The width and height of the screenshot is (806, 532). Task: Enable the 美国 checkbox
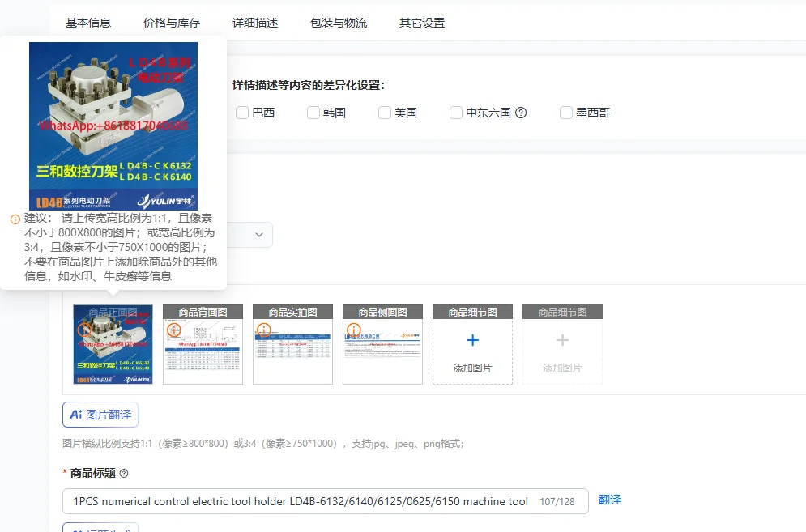click(x=385, y=113)
